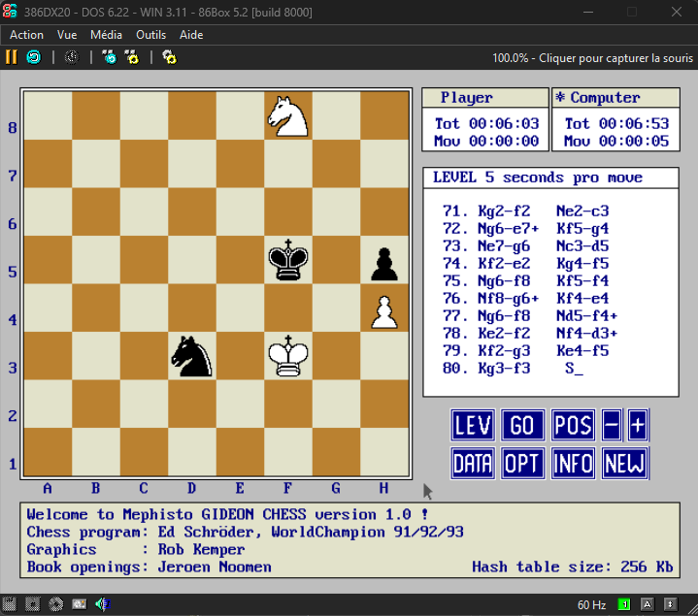
Task: Click 'Tot 00:06:53' computer total time
Action: (x=616, y=123)
